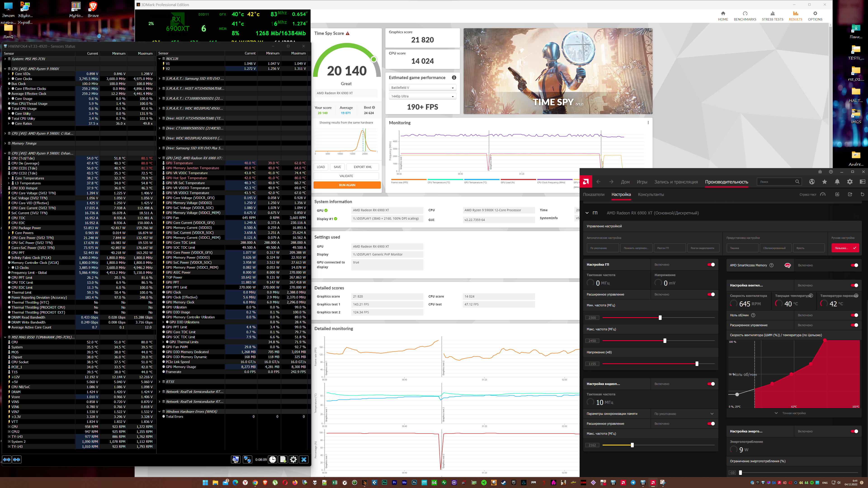Open 3DMark Benchmarks section
Viewport: 868px width, 488px height.
(x=745, y=16)
